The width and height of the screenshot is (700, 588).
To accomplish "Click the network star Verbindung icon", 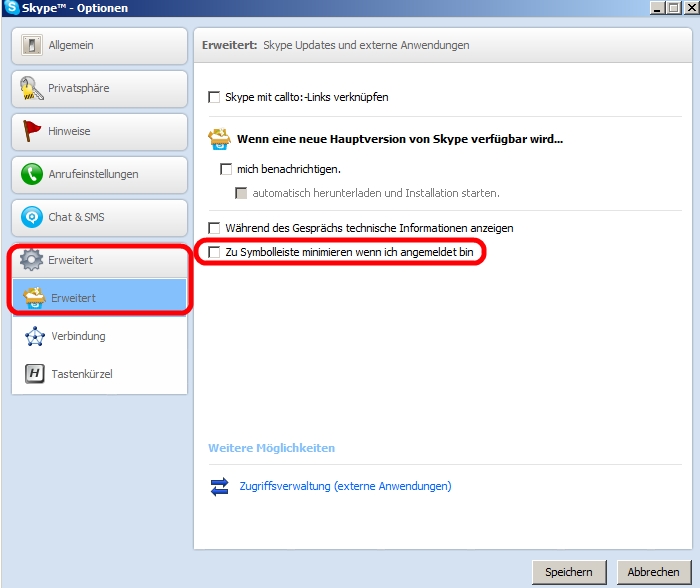I will pyautogui.click(x=34, y=336).
